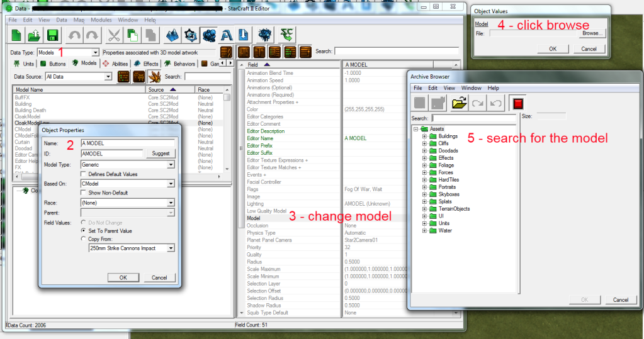Click the tree view icon beside Data Source

click(x=139, y=77)
